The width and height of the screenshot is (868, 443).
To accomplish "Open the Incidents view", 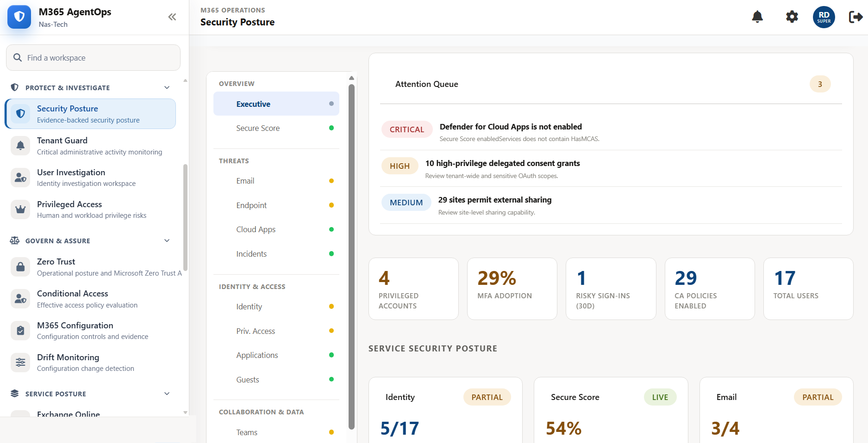I will pyautogui.click(x=276, y=254).
